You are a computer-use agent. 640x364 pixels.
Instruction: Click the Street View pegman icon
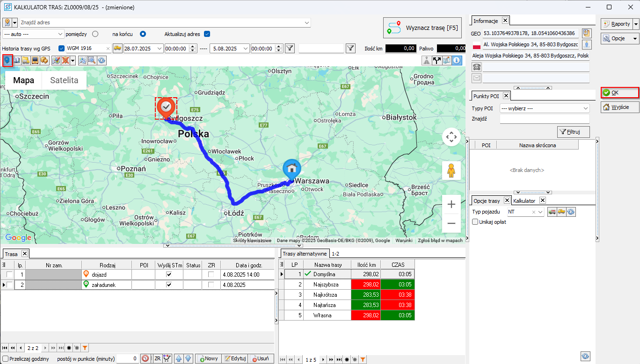(451, 171)
